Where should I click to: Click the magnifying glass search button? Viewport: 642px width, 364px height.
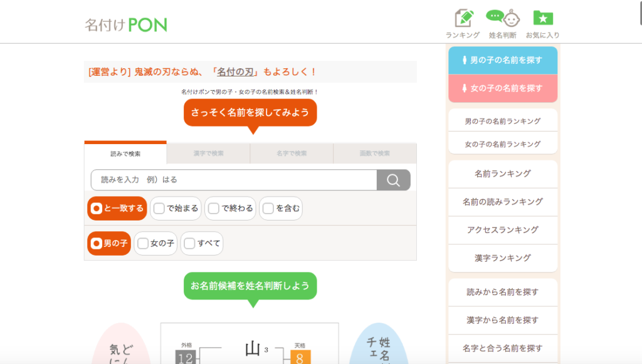pos(393,180)
